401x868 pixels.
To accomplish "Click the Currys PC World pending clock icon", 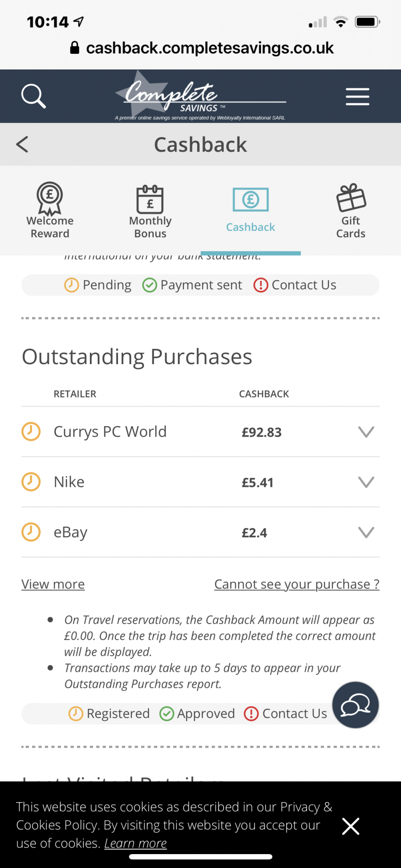I will click(31, 432).
